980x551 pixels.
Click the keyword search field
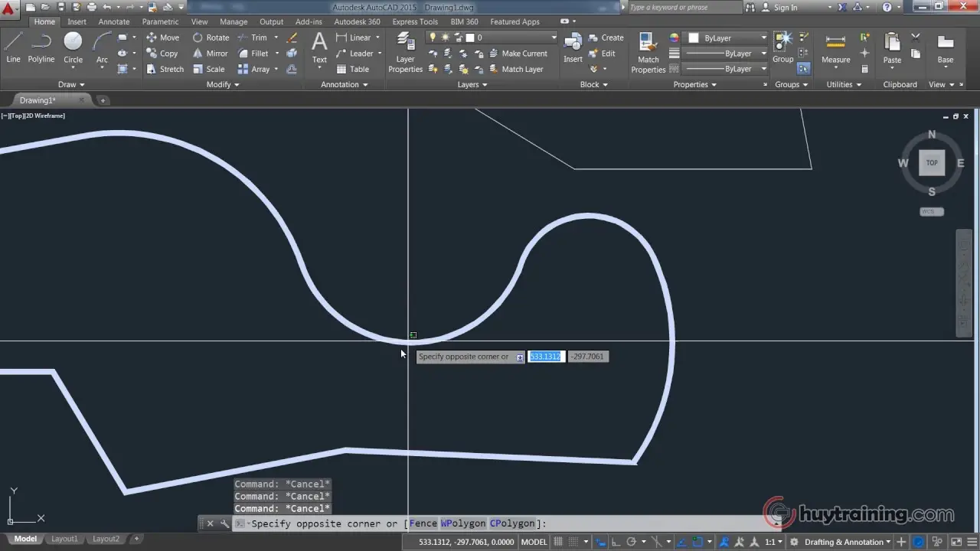point(684,7)
